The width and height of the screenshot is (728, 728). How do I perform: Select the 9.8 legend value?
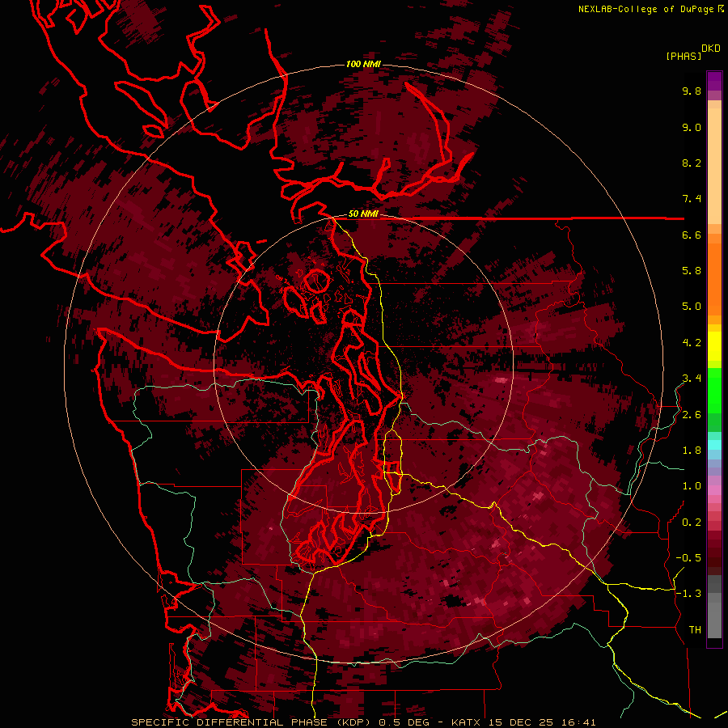click(692, 91)
